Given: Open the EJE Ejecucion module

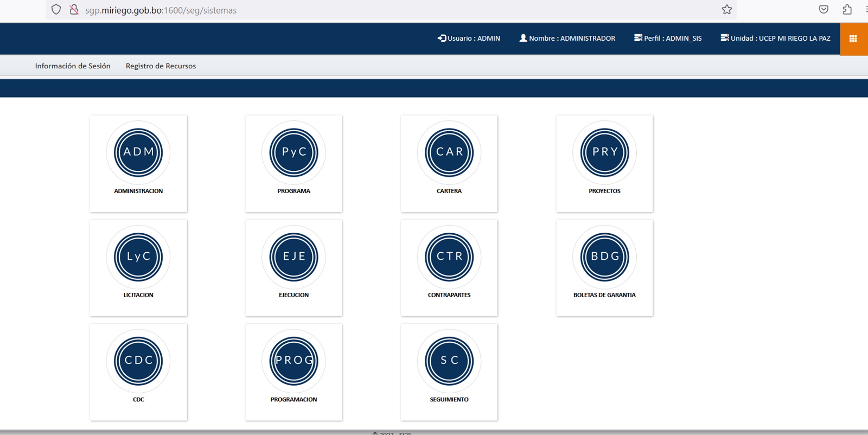Looking at the screenshot, I should point(293,257).
